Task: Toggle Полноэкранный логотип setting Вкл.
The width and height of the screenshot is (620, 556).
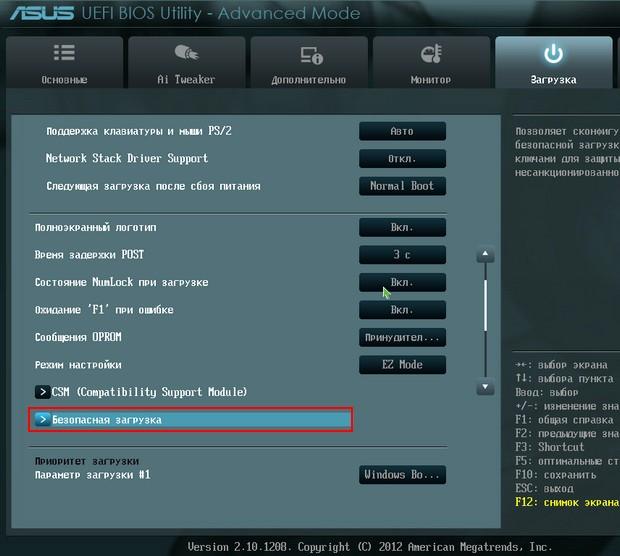Action: pyautogui.click(x=402, y=227)
